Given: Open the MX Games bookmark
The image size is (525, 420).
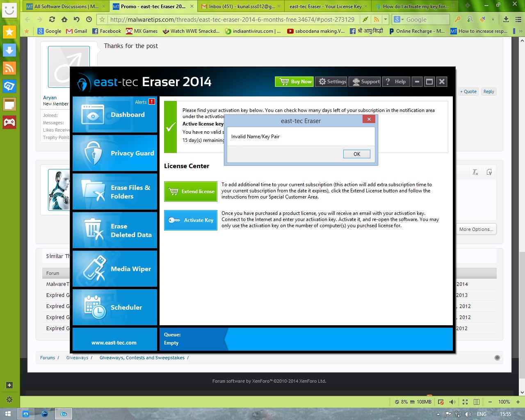Looking at the screenshot, I should pos(142,31).
